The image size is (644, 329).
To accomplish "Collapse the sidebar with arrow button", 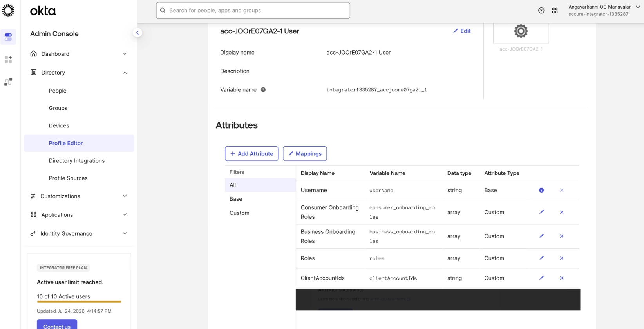I will [137, 33].
